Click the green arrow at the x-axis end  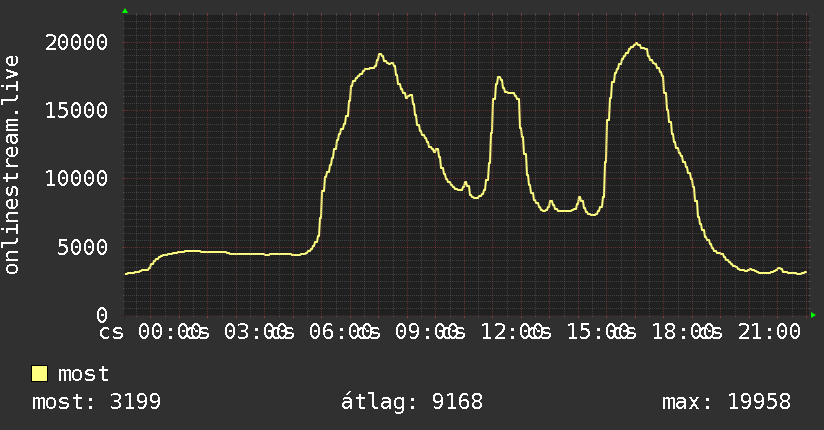(813, 315)
